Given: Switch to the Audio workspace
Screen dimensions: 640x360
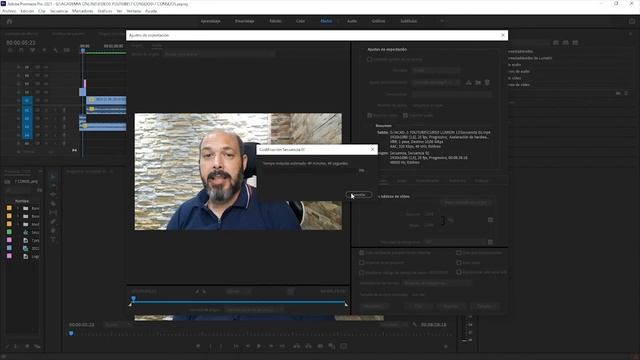Looking at the screenshot, I should [352, 21].
